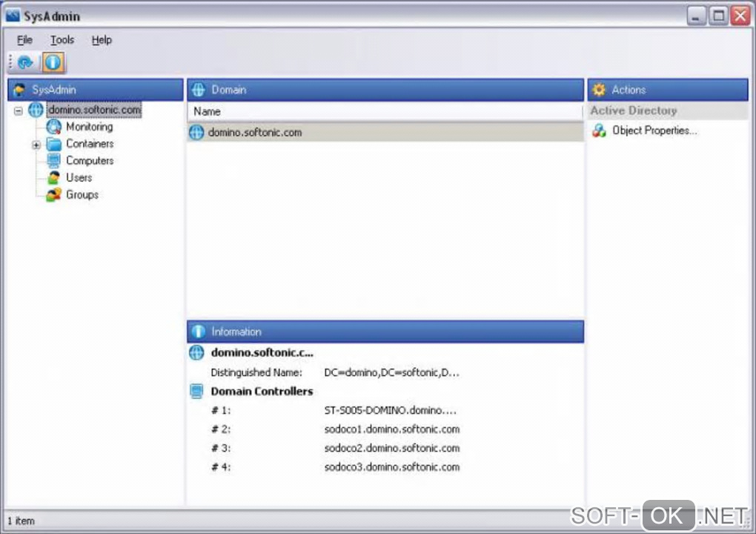The image size is (756, 534).
Task: Toggle the Information pane toolbar button
Action: [x=53, y=62]
